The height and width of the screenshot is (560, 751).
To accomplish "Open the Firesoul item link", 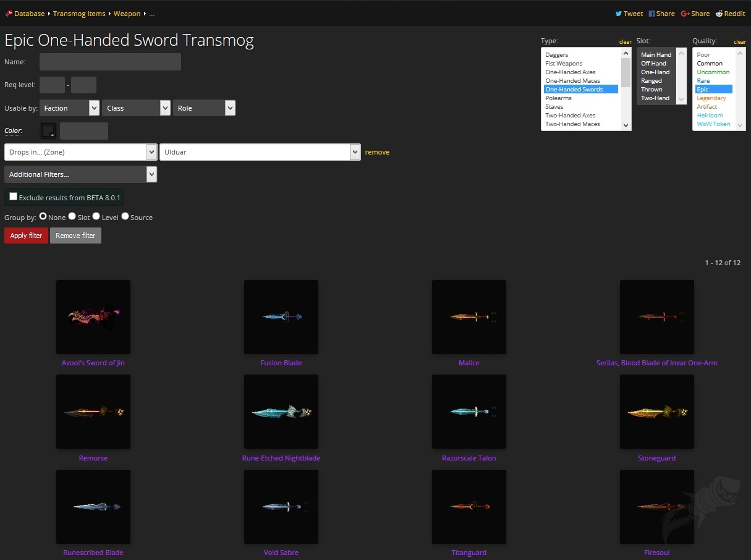I will [x=657, y=553].
